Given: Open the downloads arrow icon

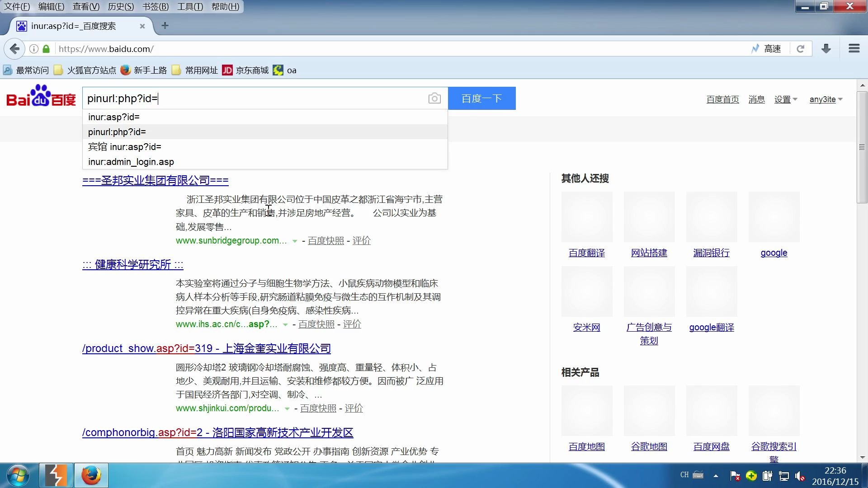Looking at the screenshot, I should pos(826,49).
